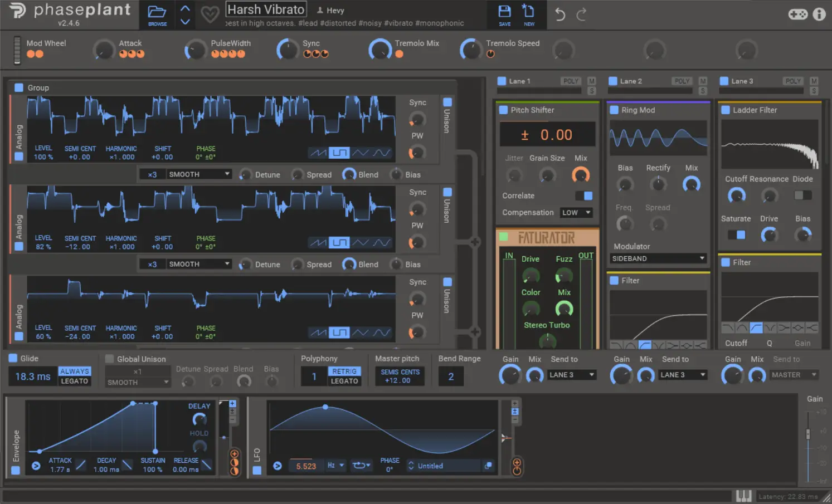
Task: Go to the next preset with down chevron
Action: point(185,22)
